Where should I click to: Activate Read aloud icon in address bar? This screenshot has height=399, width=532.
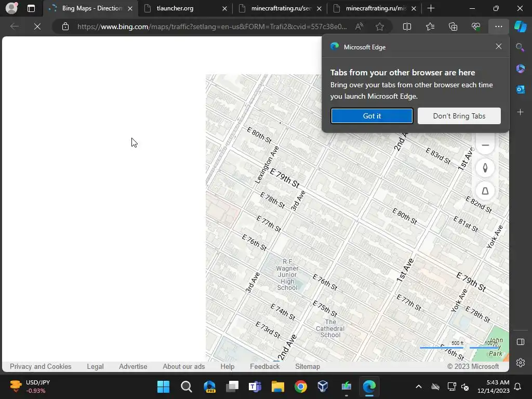(x=359, y=26)
